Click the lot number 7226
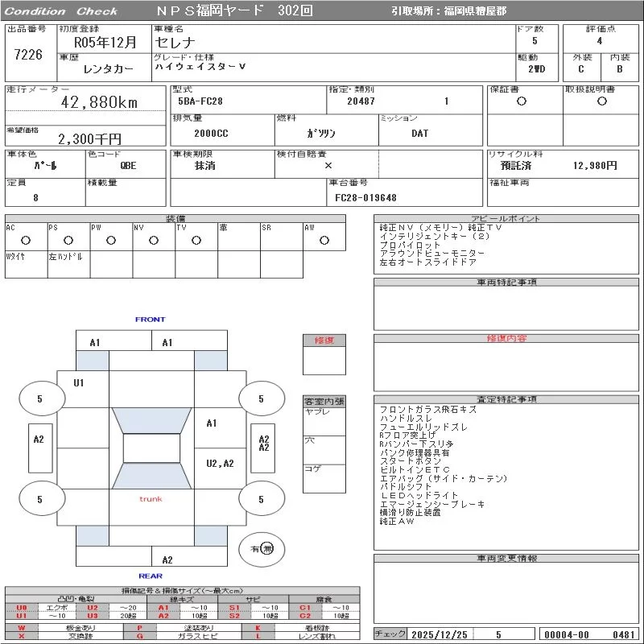Image resolution: width=644 pixels, height=644 pixels. click(28, 55)
